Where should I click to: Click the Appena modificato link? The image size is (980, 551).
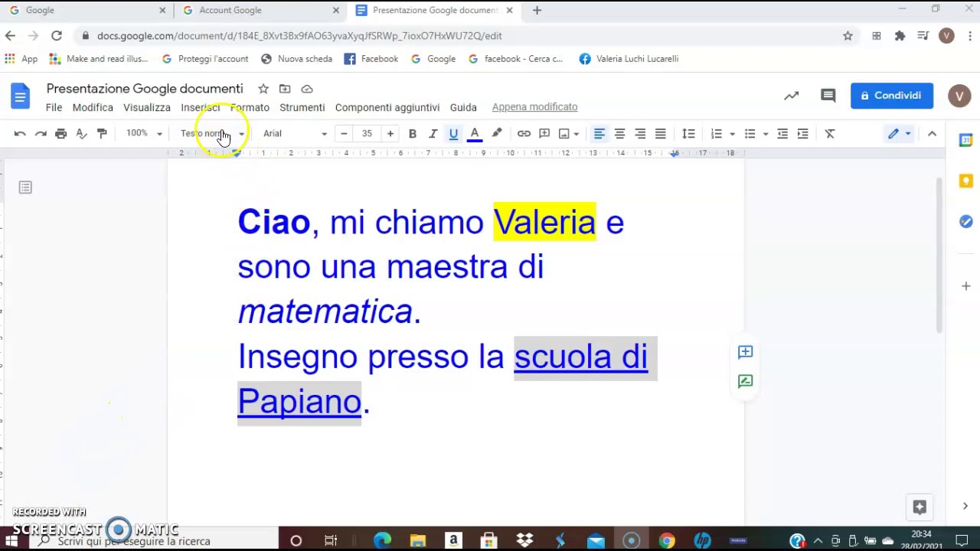click(x=534, y=107)
